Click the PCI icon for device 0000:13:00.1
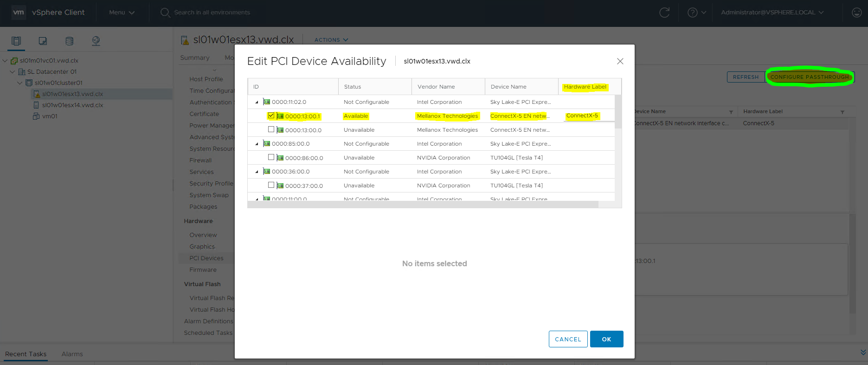 [280, 116]
